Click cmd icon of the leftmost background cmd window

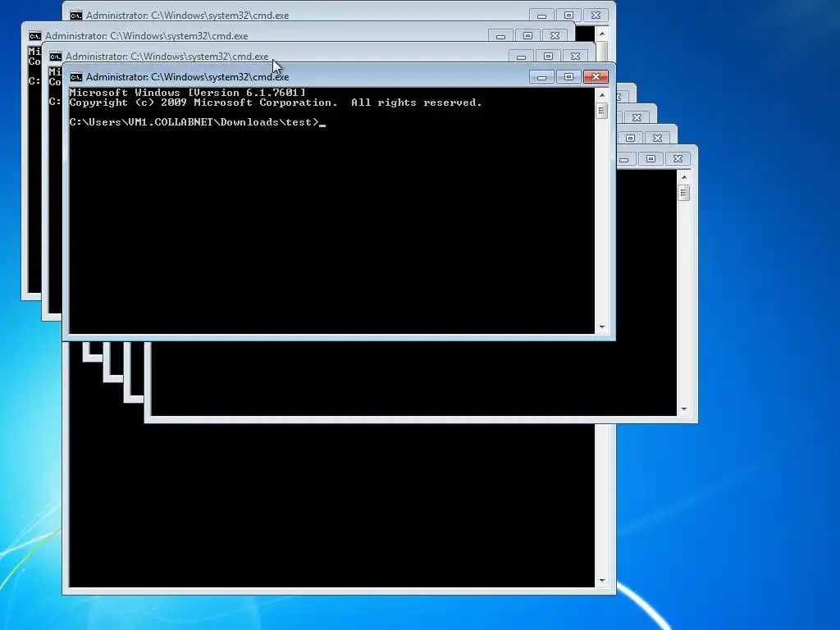coord(35,36)
